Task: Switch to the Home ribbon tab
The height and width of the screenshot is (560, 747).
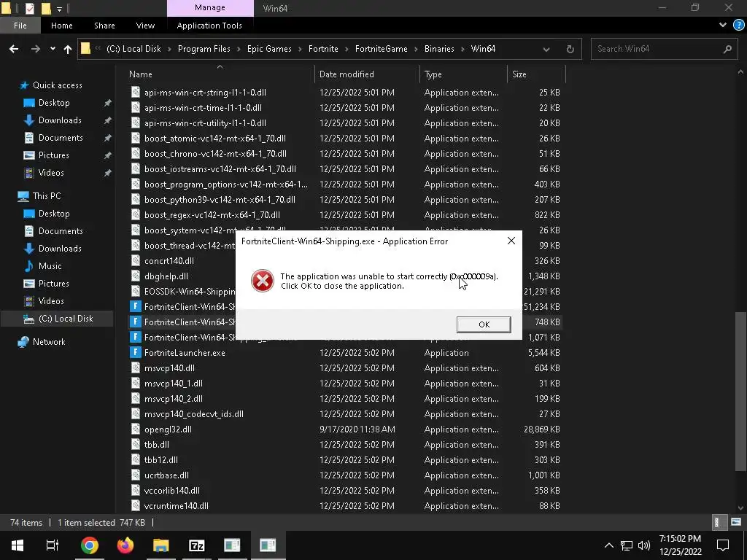Action: coord(62,26)
